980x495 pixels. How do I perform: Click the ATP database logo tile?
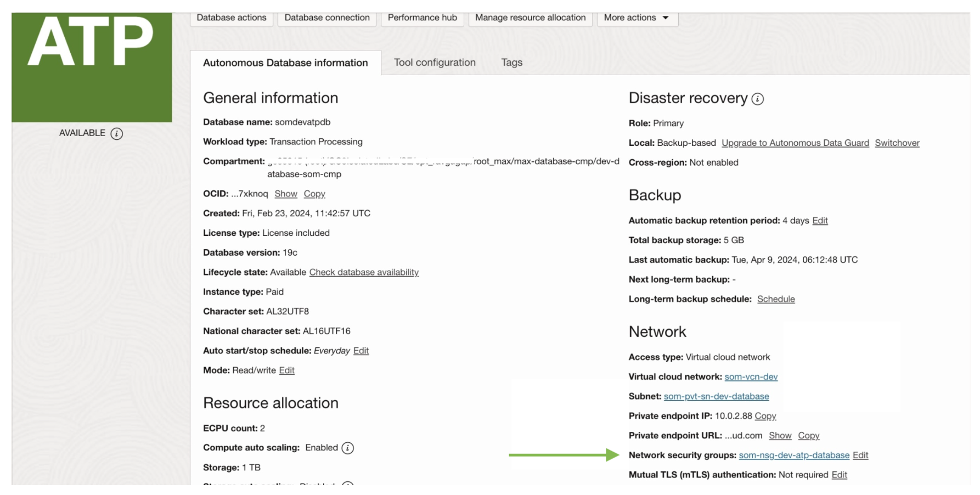(x=92, y=66)
